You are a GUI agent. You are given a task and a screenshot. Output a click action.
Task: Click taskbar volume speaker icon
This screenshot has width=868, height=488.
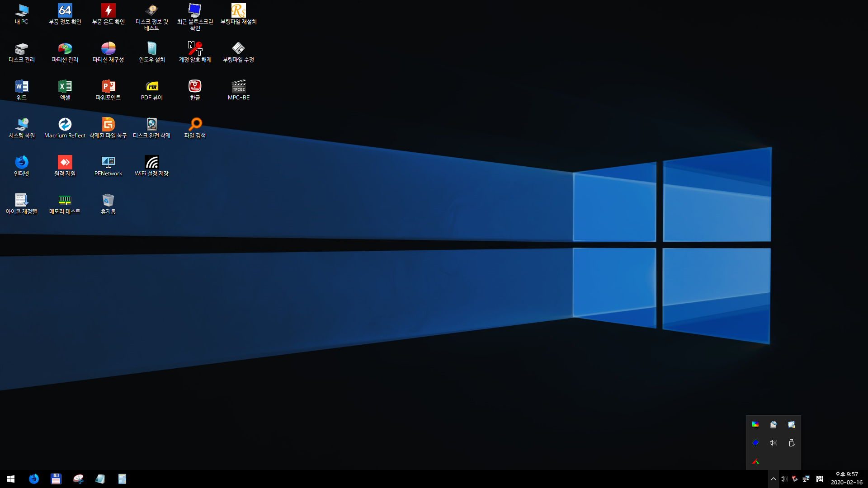tap(784, 479)
